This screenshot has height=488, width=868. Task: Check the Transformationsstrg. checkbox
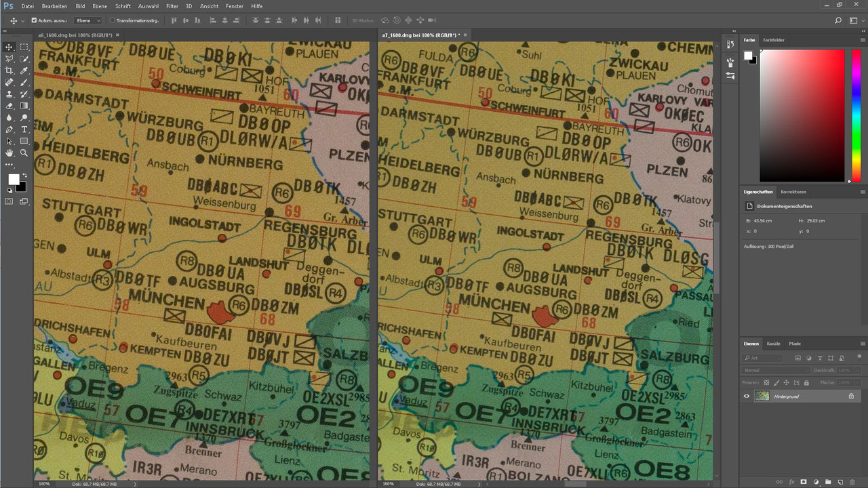(x=112, y=20)
